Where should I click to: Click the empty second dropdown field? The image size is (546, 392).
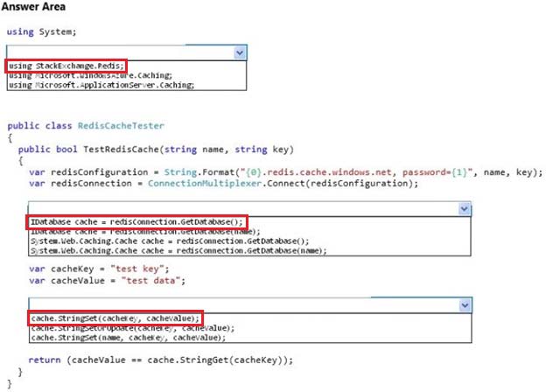pyautogui.click(x=243, y=209)
